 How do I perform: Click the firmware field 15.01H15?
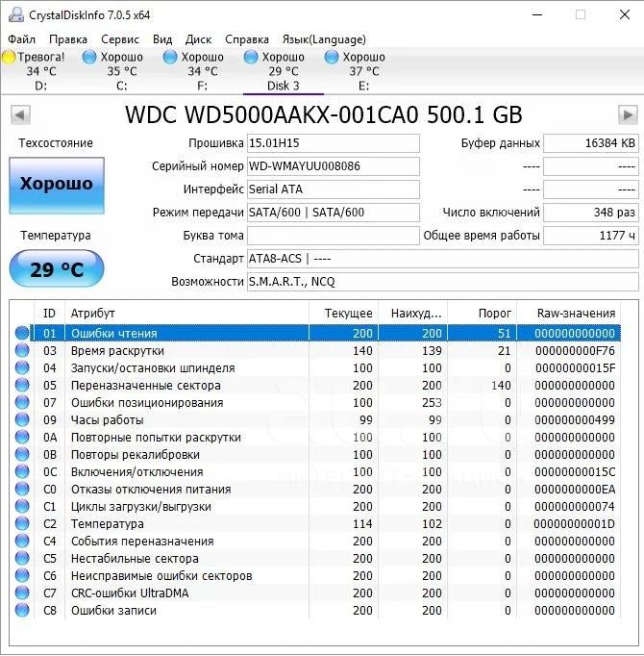click(334, 143)
